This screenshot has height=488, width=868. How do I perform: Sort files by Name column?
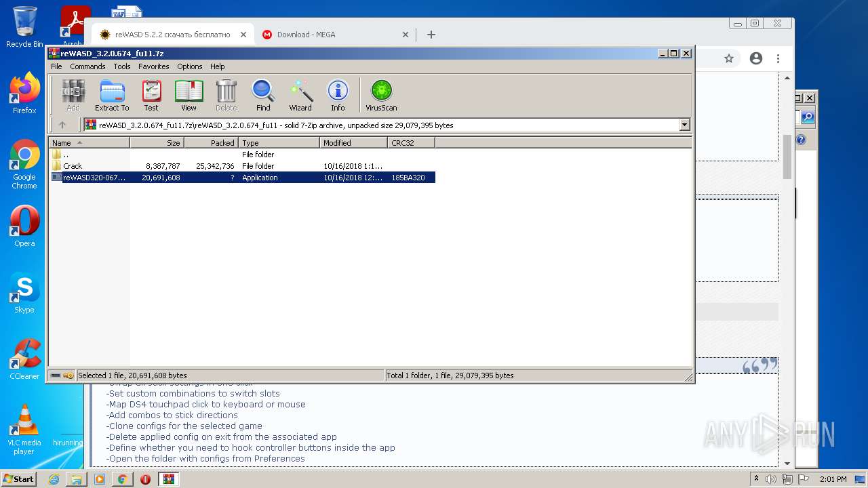[x=89, y=143]
